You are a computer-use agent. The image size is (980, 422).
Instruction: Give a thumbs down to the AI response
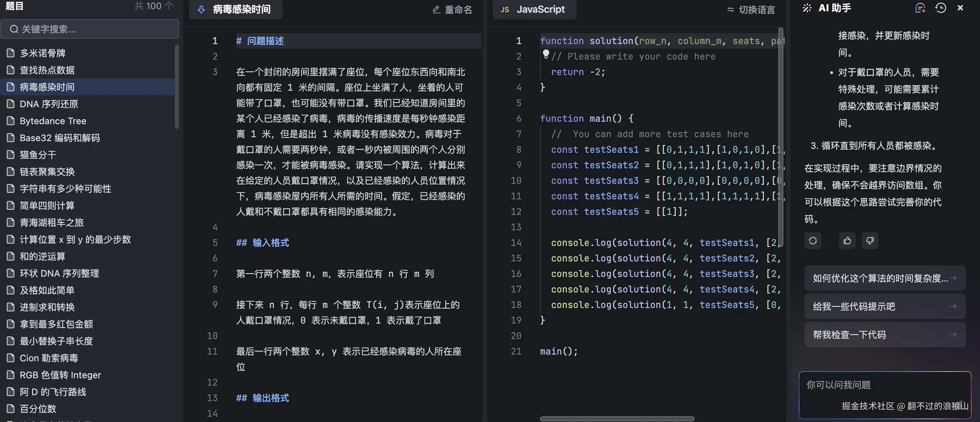click(x=870, y=241)
